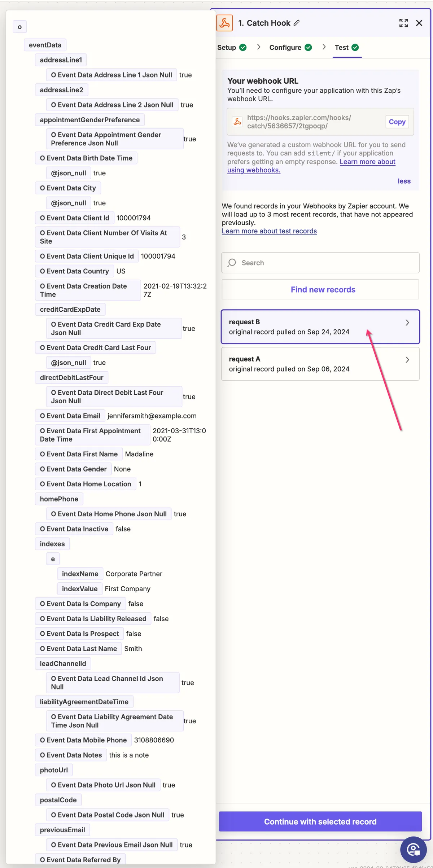Click O Event Data First Appointment Date Time
Screen dimensions: 433x868
coord(93,435)
